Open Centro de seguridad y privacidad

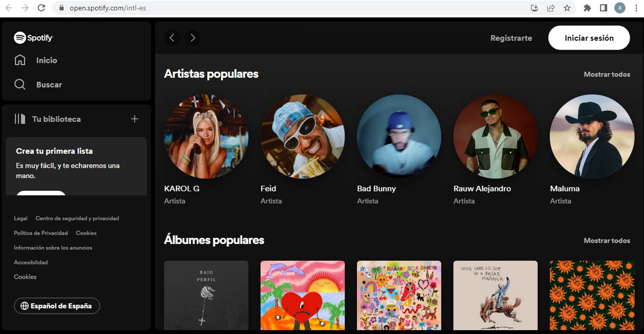[x=77, y=218]
